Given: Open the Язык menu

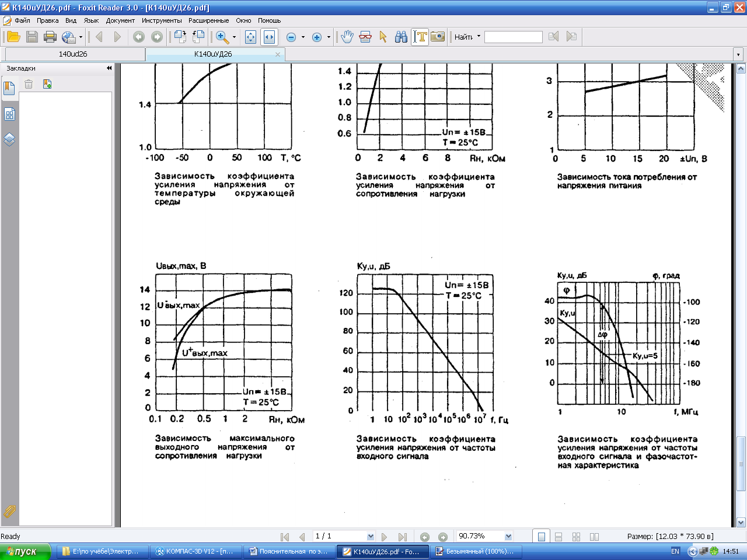Looking at the screenshot, I should click(x=91, y=20).
